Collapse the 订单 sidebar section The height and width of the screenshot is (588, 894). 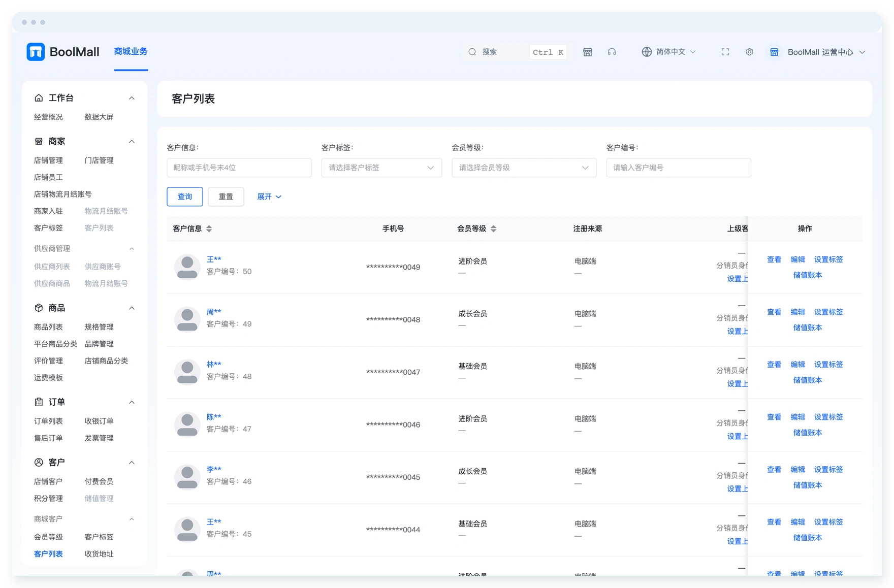click(132, 403)
